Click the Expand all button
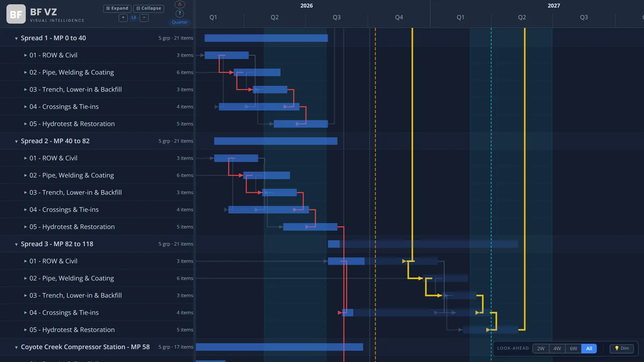The image size is (644, 362). pos(117,9)
